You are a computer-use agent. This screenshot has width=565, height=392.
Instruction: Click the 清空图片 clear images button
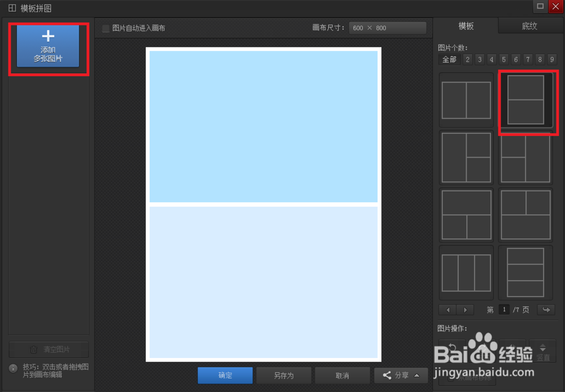click(x=49, y=350)
